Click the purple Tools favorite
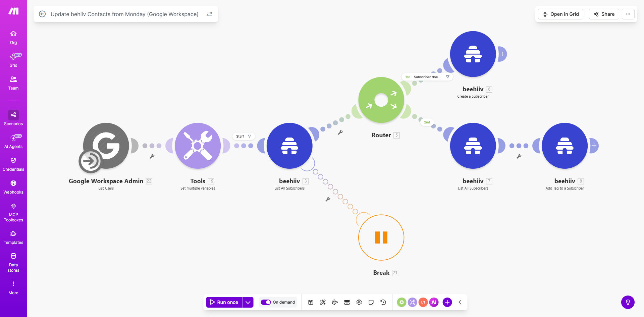 coord(412,302)
